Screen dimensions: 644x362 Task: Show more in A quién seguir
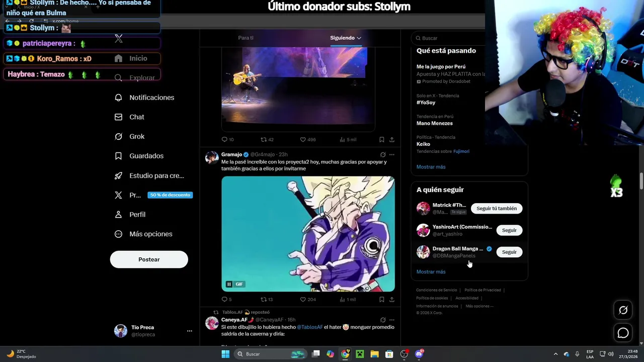[431, 271]
